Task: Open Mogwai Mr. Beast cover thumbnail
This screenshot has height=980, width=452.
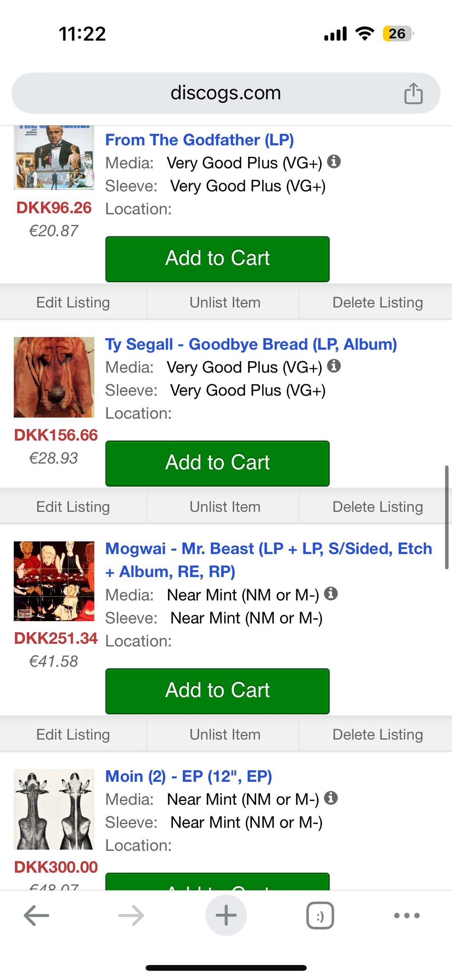Action: [54, 581]
